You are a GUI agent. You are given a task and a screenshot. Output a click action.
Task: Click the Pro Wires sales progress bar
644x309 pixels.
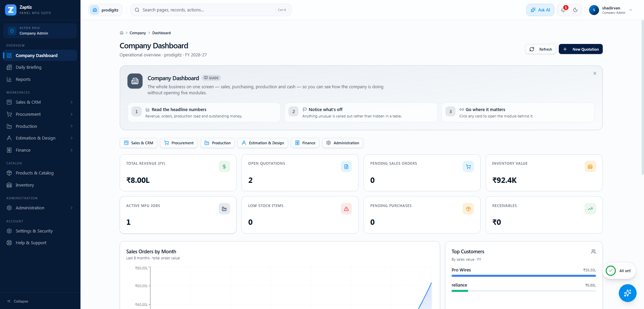[x=524, y=276]
